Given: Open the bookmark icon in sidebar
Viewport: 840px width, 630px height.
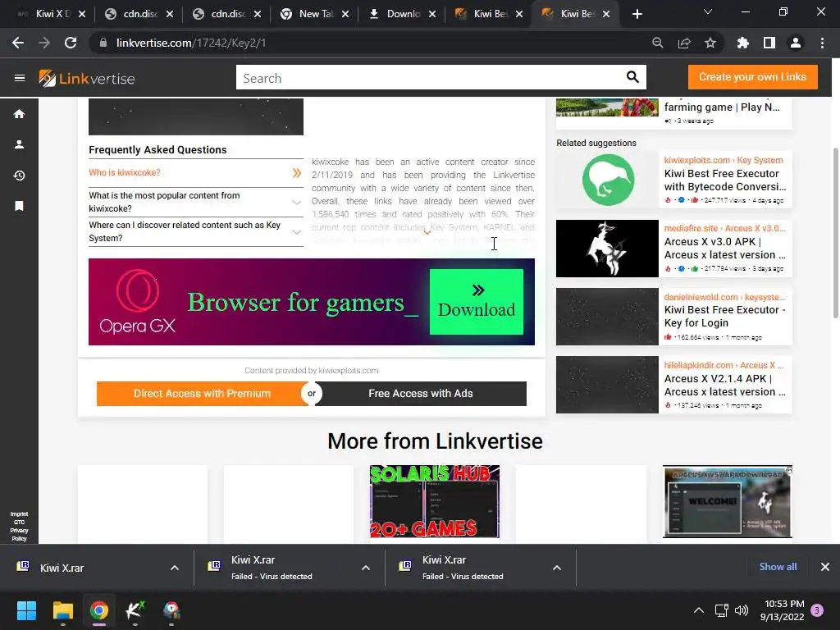Looking at the screenshot, I should point(20,206).
